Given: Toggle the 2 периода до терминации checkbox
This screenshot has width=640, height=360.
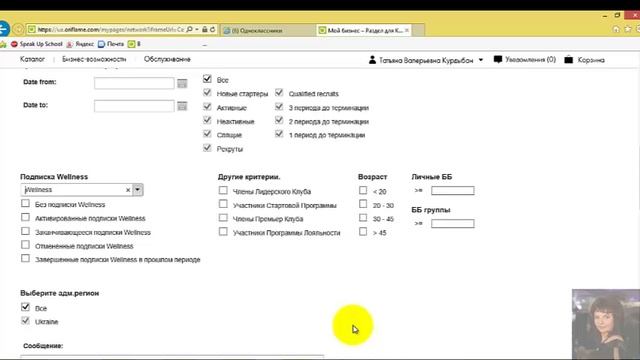Looking at the screenshot, I should tap(279, 120).
